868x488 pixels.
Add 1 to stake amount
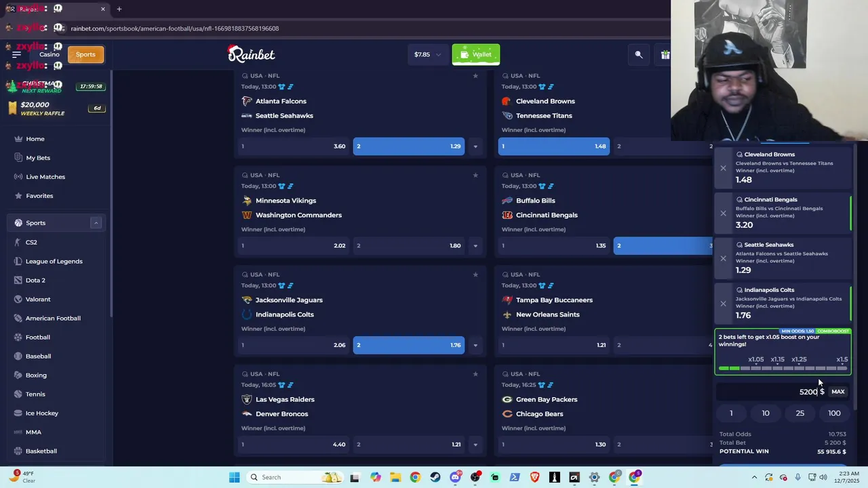coord(731,413)
